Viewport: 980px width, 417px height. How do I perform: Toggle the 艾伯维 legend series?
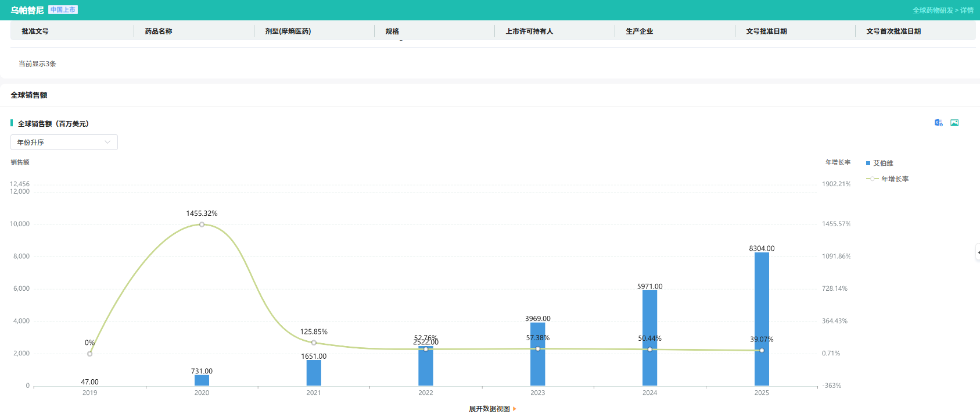[x=880, y=163]
